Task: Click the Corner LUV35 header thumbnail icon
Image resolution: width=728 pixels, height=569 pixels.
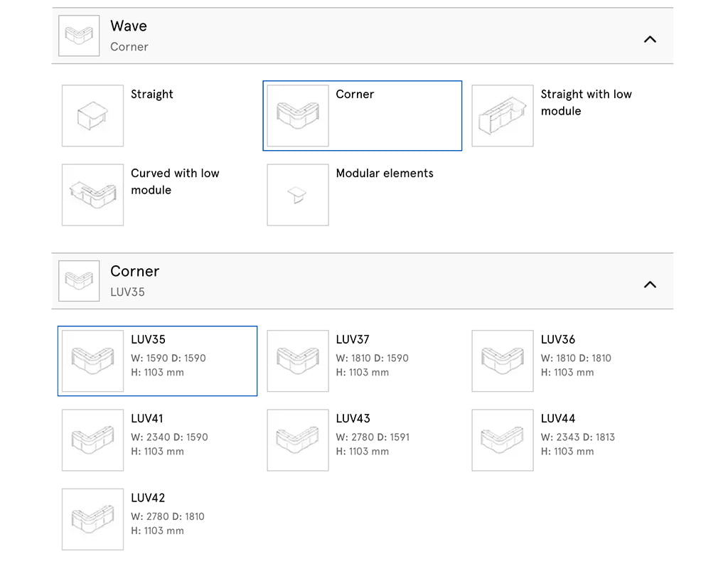Action: click(79, 281)
